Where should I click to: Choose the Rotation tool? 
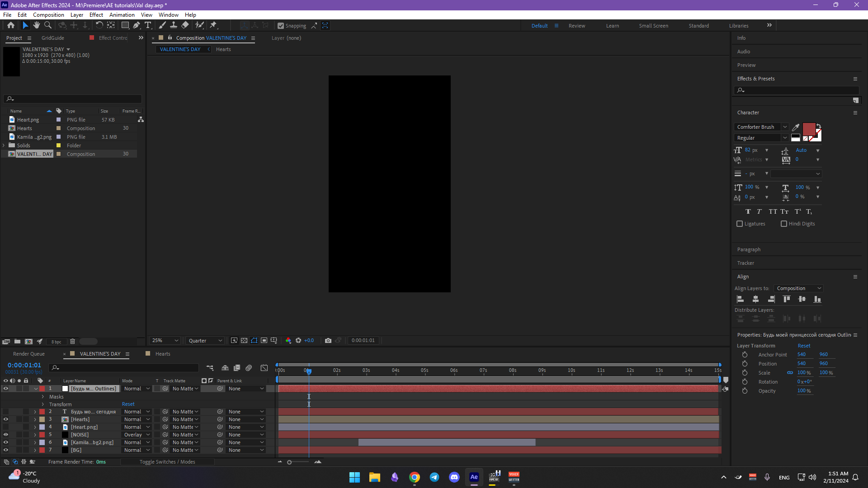pyautogui.click(x=99, y=25)
